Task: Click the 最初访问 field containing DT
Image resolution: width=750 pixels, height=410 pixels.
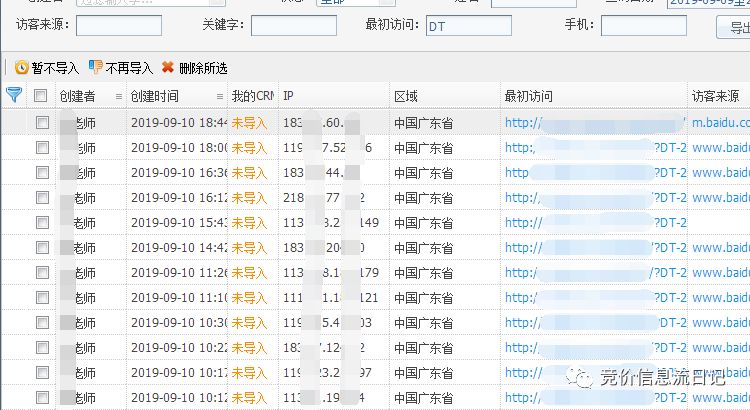Action: [x=469, y=25]
